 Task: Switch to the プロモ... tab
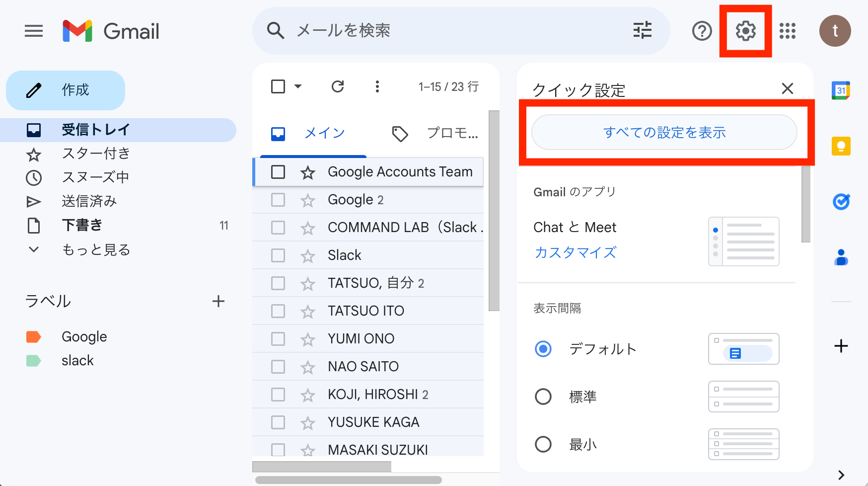(434, 133)
